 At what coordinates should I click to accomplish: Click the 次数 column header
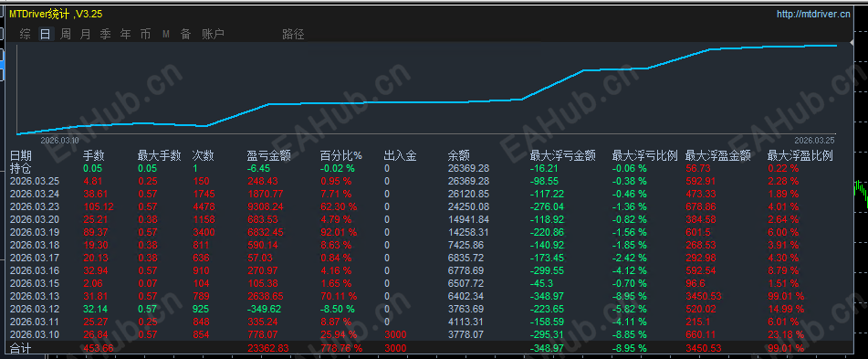(204, 155)
